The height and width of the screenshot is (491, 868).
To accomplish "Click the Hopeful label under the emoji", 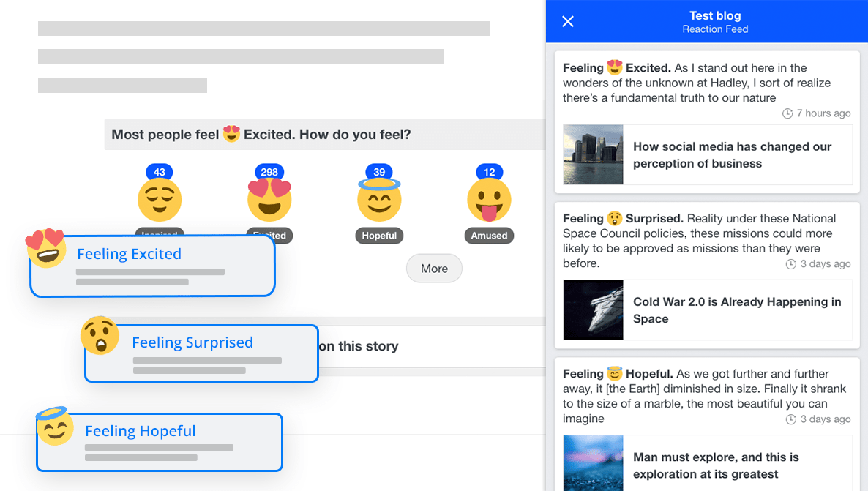I will click(x=379, y=236).
